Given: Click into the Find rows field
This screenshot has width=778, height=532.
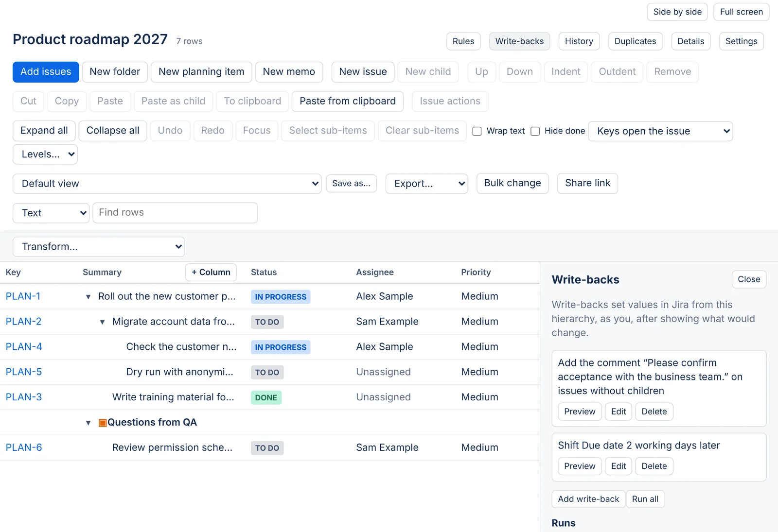Looking at the screenshot, I should tap(175, 213).
